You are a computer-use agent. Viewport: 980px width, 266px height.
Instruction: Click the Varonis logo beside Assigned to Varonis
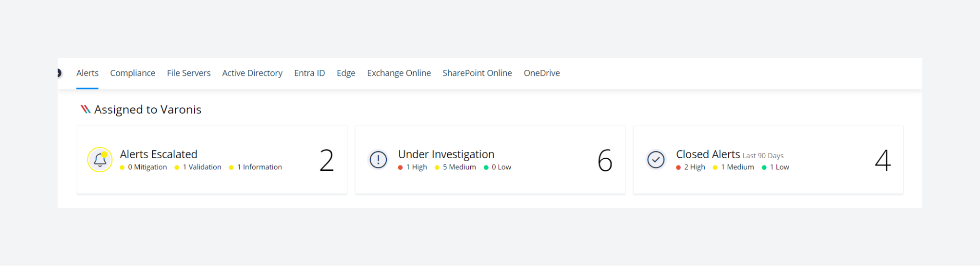[x=86, y=110]
